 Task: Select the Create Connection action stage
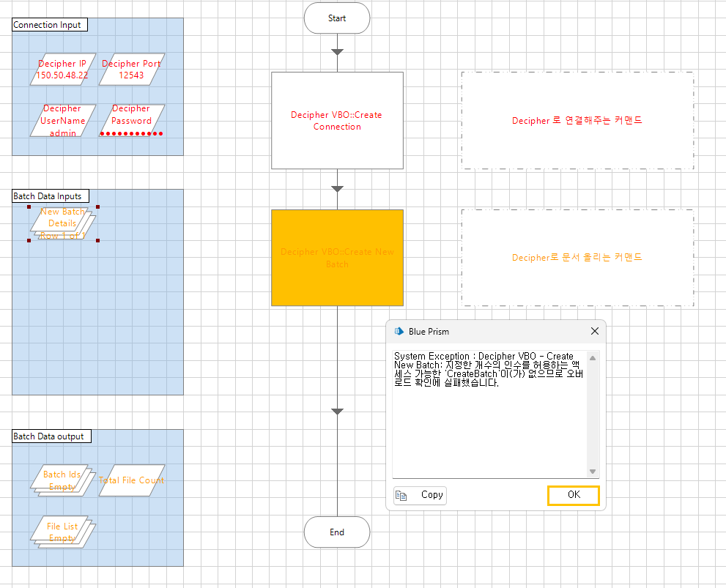tap(337, 120)
